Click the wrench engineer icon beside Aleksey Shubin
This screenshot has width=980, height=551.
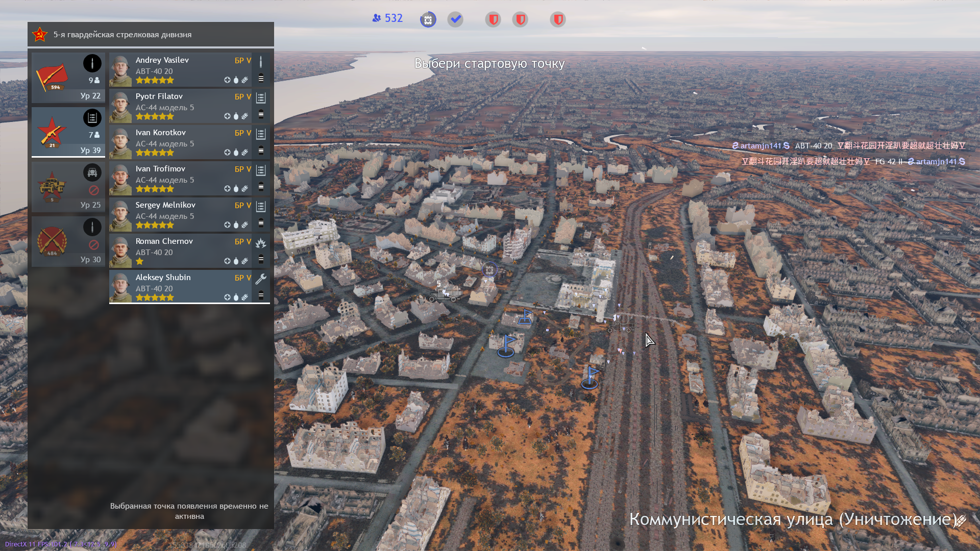261,279
